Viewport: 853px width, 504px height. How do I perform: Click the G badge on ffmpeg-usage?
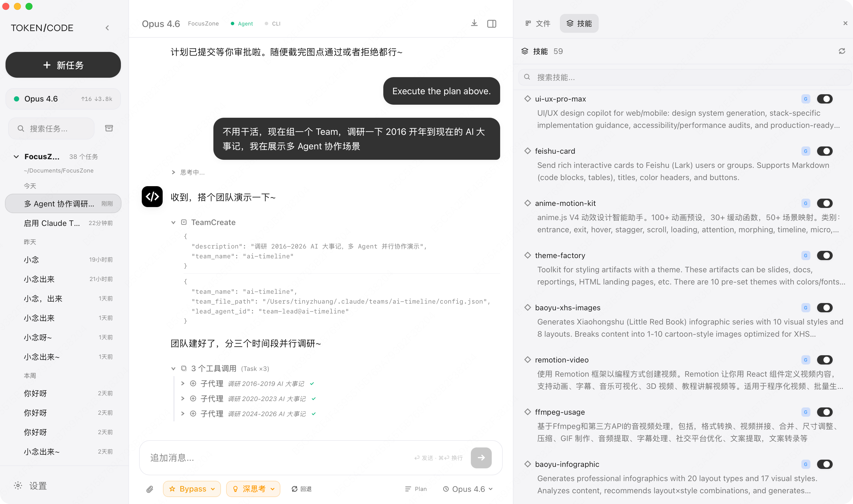click(805, 412)
